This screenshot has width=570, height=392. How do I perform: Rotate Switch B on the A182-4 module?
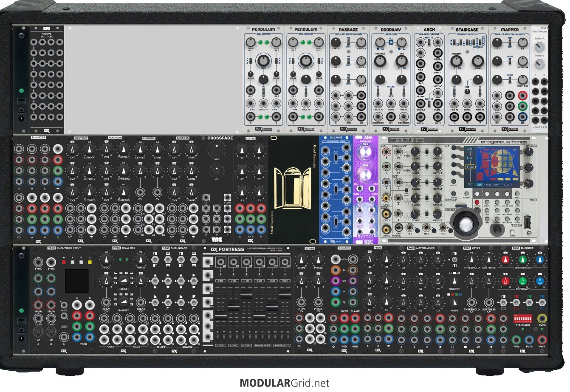click(540, 64)
